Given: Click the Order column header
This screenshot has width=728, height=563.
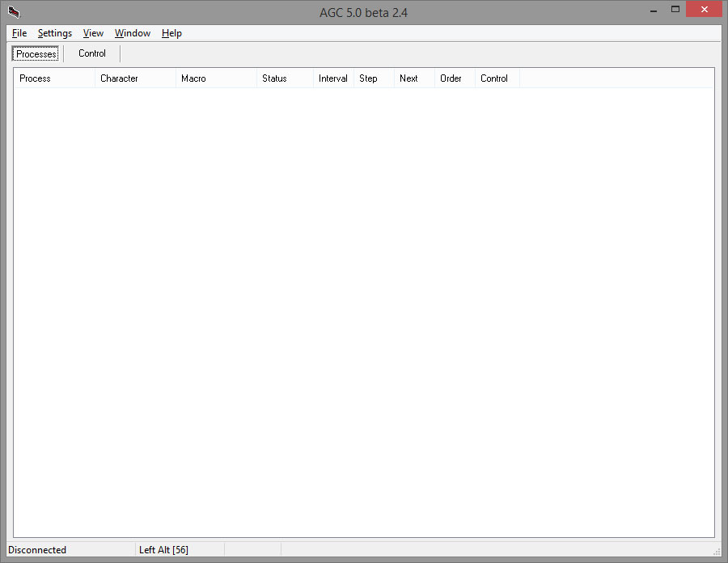Looking at the screenshot, I should pyautogui.click(x=455, y=78).
